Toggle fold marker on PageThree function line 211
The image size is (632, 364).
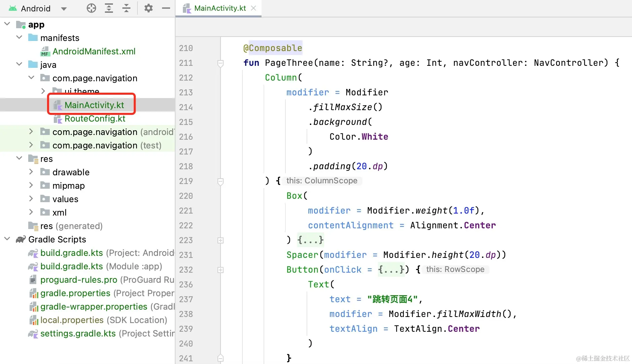tap(221, 63)
